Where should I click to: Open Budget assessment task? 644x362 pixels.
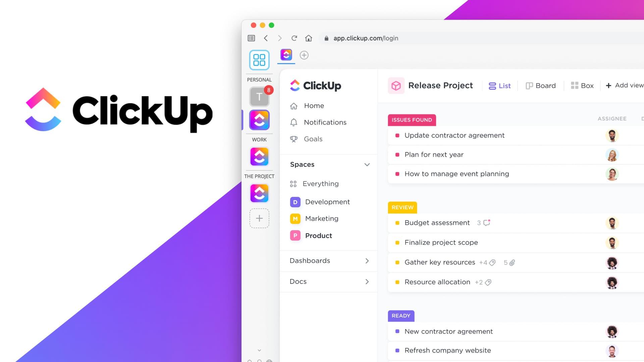(x=437, y=222)
